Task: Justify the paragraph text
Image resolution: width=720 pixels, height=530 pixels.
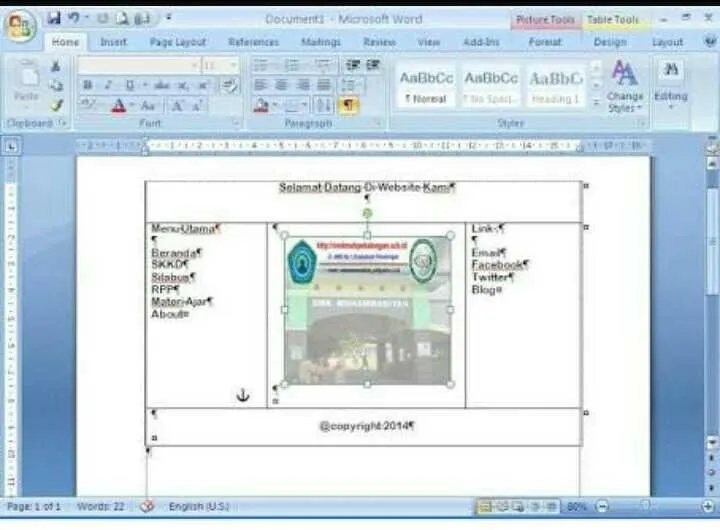Action: [x=324, y=85]
